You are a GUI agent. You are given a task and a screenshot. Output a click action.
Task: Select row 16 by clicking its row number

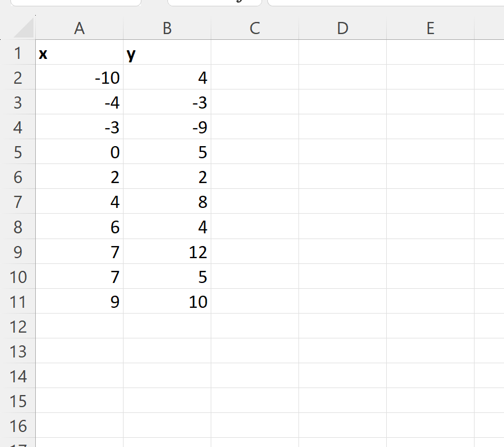(x=18, y=426)
